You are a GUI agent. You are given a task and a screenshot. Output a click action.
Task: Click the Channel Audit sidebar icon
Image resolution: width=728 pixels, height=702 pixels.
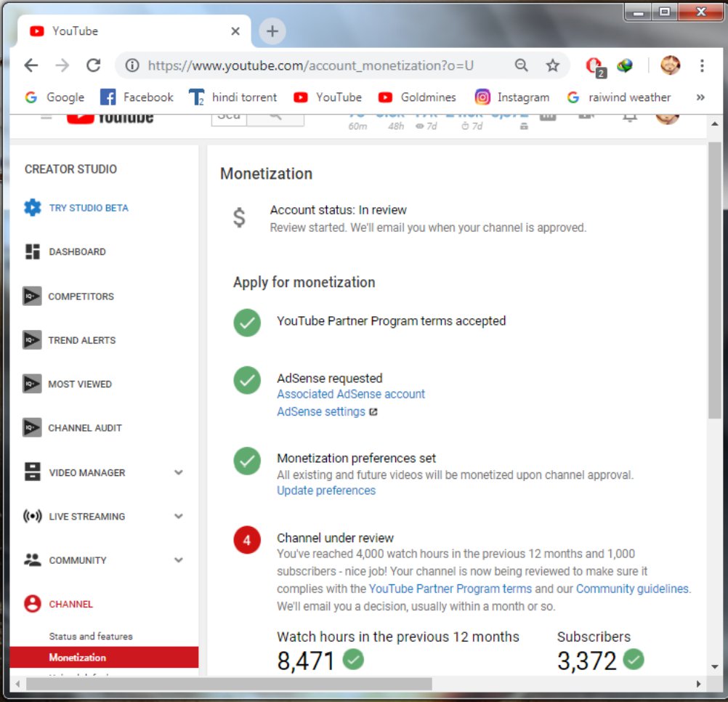click(x=32, y=427)
